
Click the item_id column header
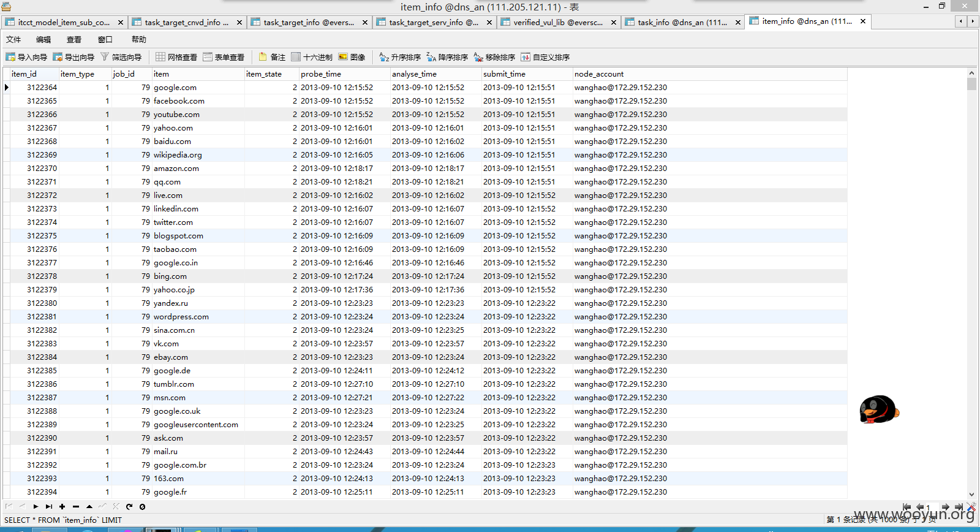point(34,74)
